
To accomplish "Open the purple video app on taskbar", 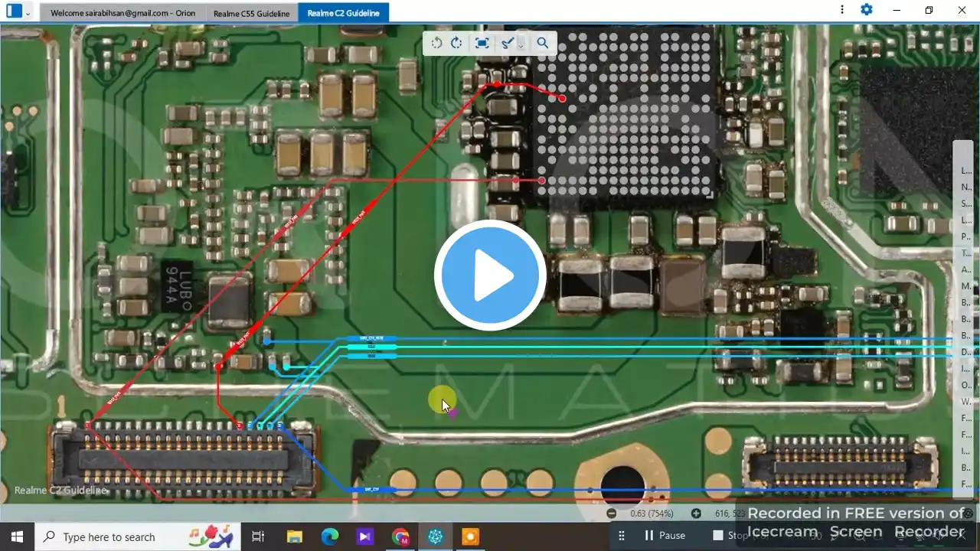I will (364, 536).
